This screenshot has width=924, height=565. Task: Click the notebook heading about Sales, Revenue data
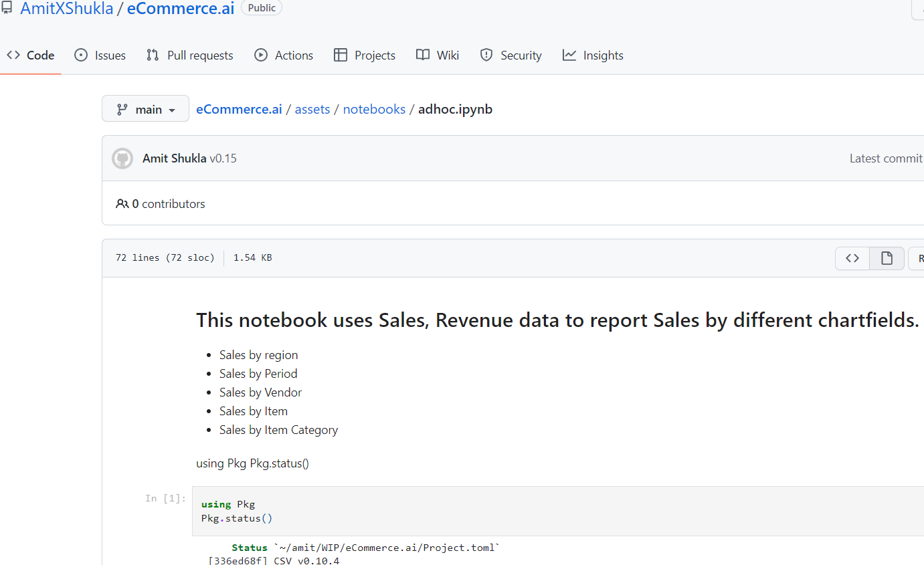click(557, 320)
